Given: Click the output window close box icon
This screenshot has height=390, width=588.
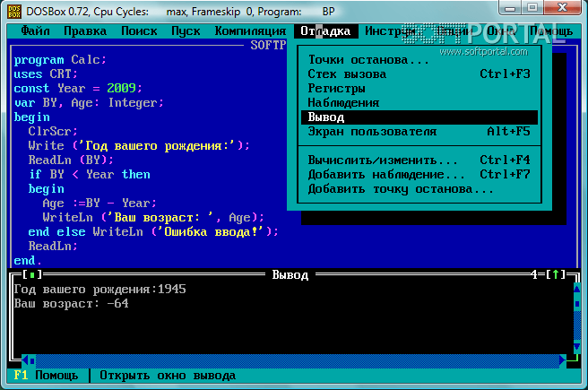Looking at the screenshot, I should click(32, 275).
